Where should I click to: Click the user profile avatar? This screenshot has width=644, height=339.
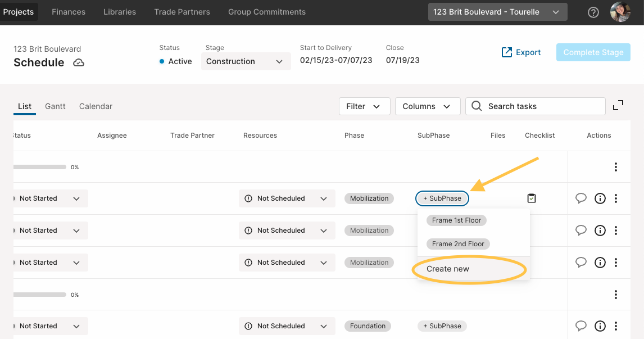[620, 12]
